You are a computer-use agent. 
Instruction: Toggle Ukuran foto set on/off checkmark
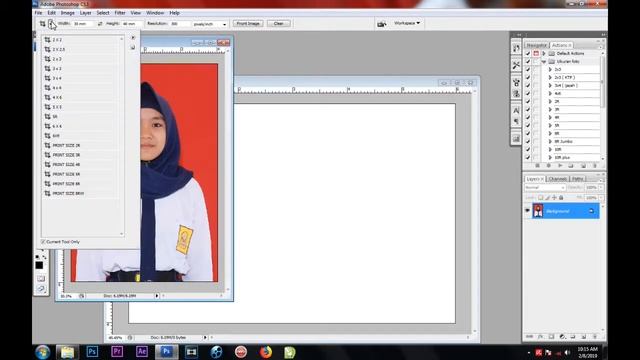(x=528, y=62)
